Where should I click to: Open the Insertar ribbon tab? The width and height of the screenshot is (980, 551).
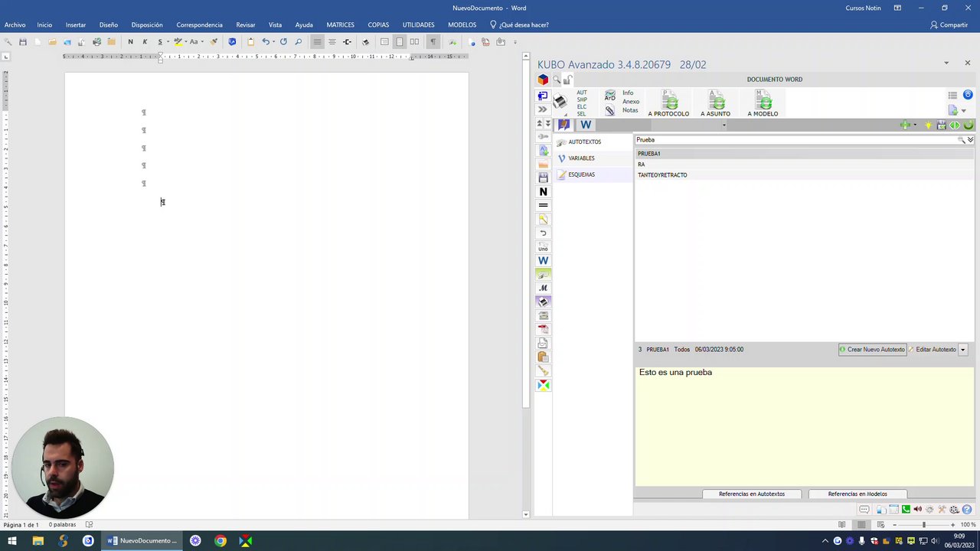point(76,24)
